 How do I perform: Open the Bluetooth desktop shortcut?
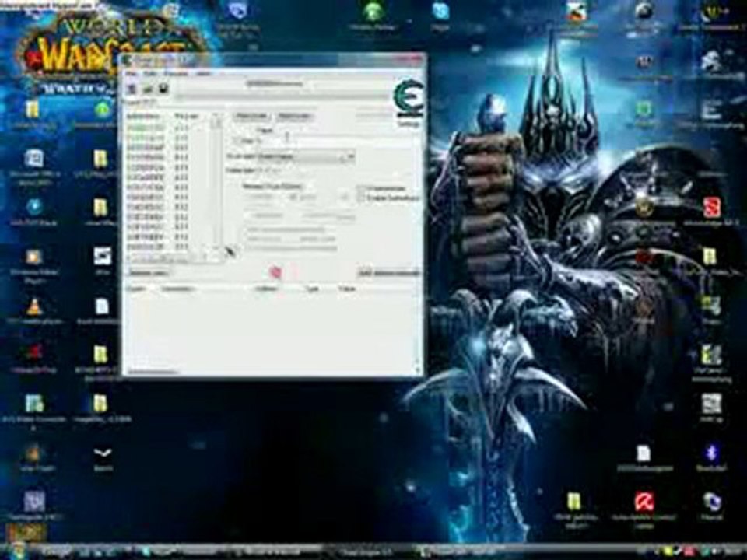click(x=711, y=453)
